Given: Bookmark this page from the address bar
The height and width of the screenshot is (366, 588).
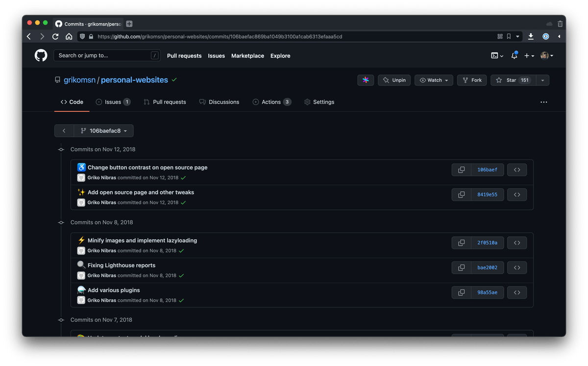Looking at the screenshot, I should (509, 36).
